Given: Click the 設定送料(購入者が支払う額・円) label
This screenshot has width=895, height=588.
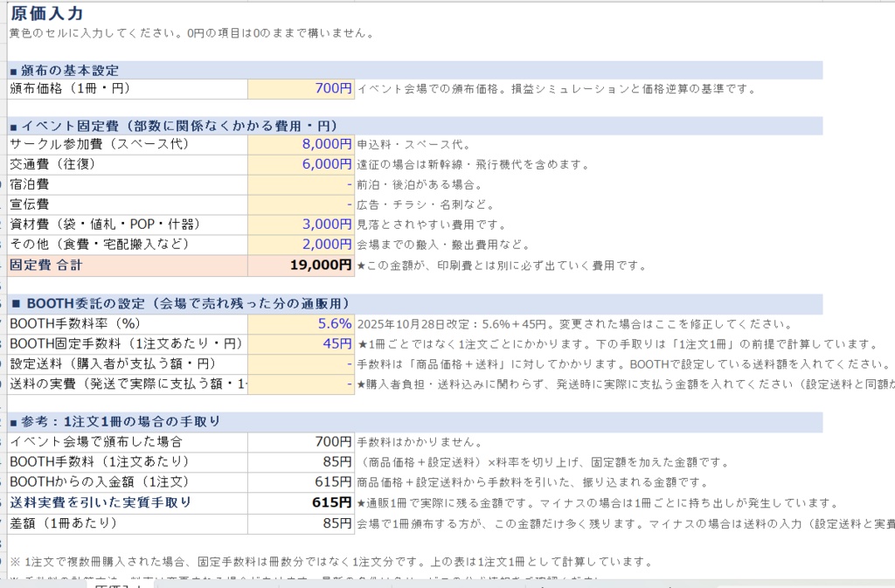Looking at the screenshot, I should (128, 363).
